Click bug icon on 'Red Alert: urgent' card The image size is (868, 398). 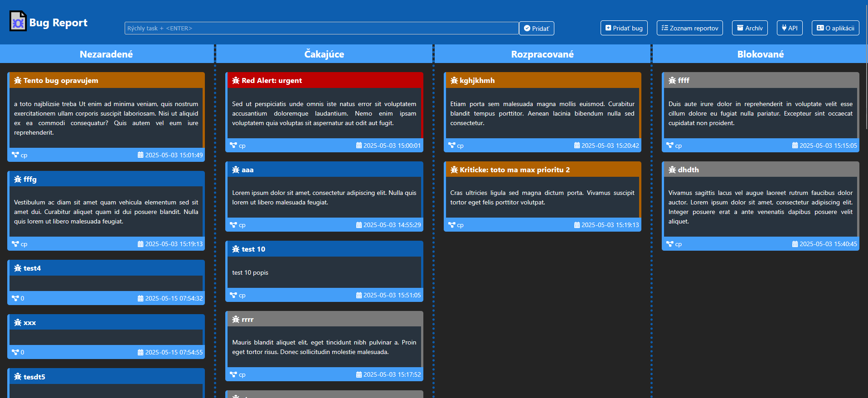236,81
